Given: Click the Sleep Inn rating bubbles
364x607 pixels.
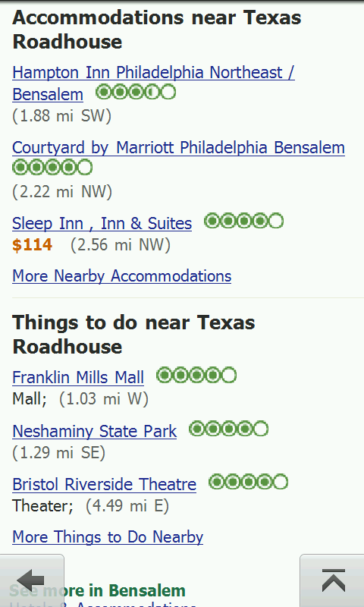Looking at the screenshot, I should pyautogui.click(x=243, y=221).
